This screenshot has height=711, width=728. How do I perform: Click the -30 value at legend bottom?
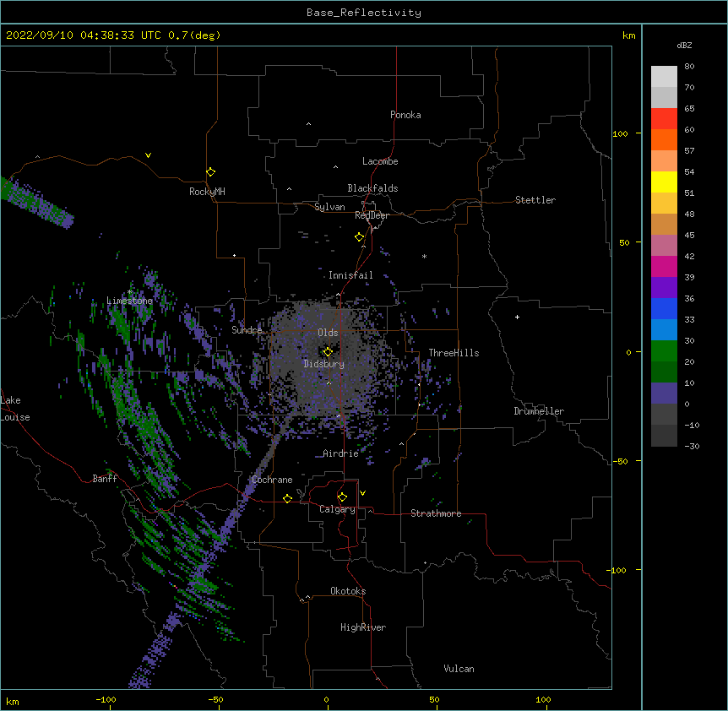click(692, 446)
